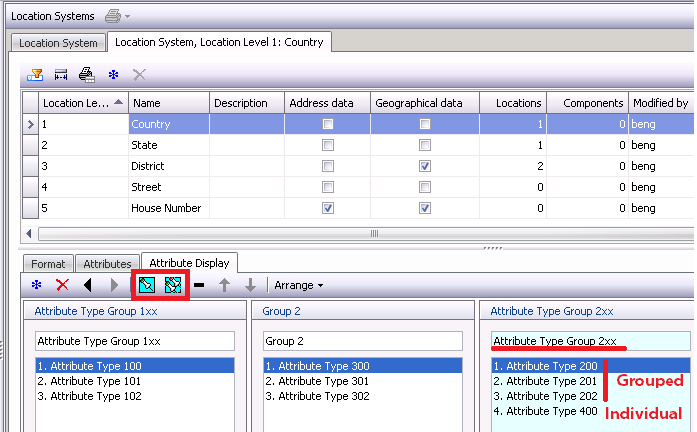Toggle Geographical data checkbox for Country row
Image resolution: width=697 pixels, height=432 pixels.
tap(425, 124)
